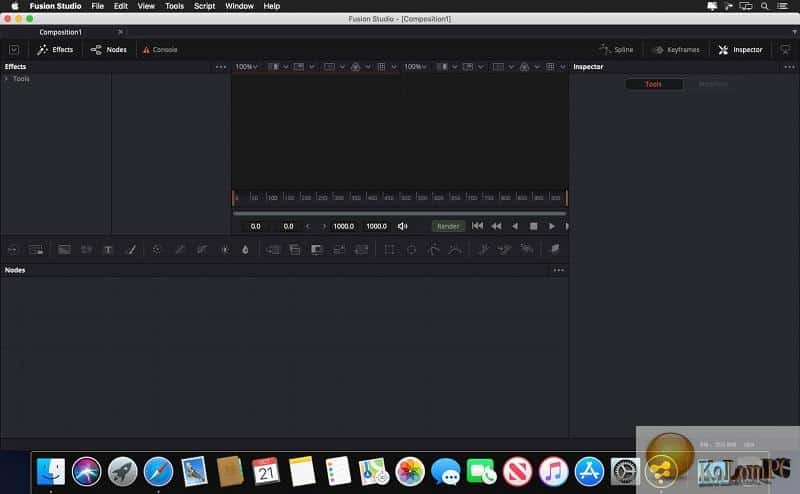Add a Loader node from toolbar
This screenshot has width=800, height=494.
click(13, 250)
